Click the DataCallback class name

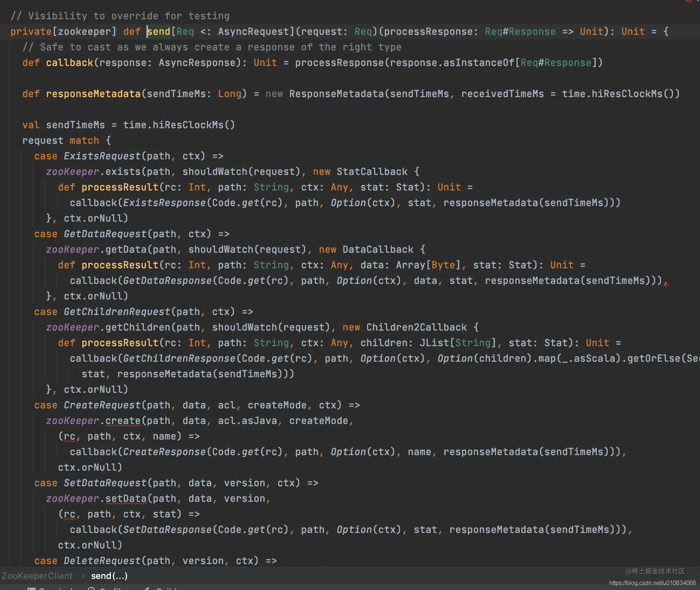[378, 249]
